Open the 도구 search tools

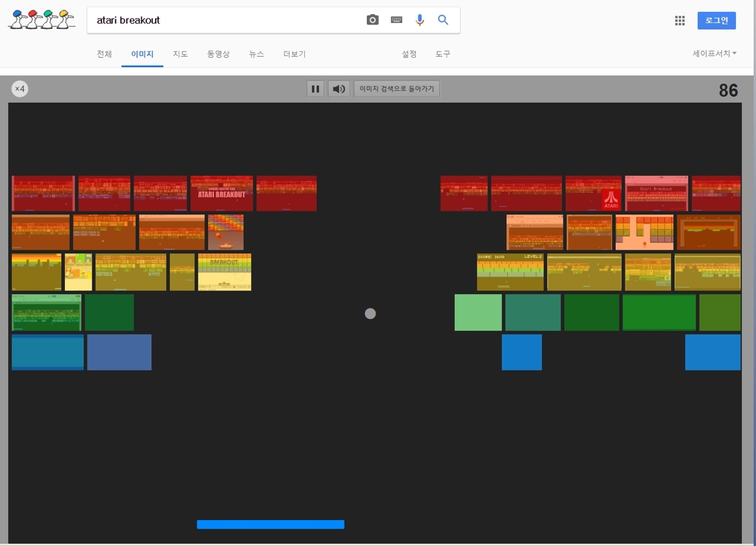tap(442, 54)
